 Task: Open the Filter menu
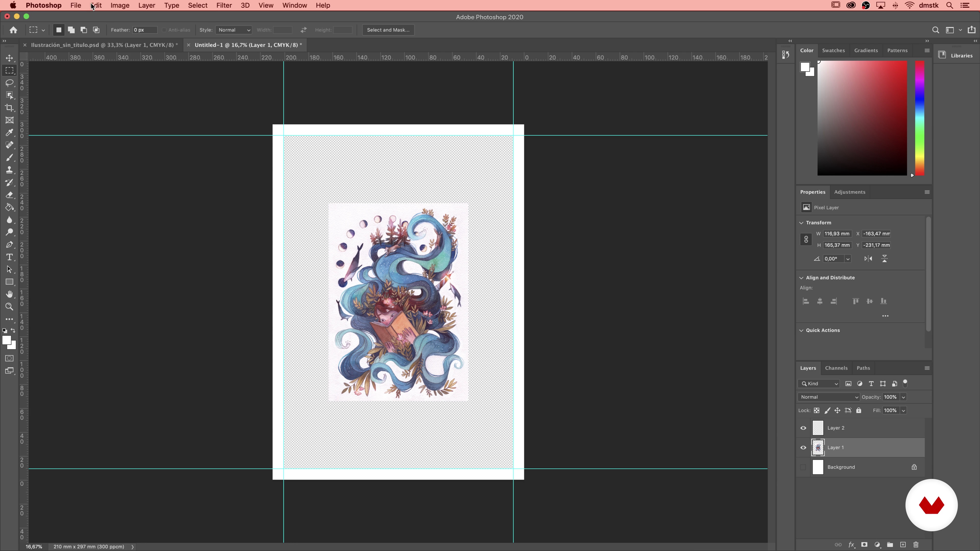224,5
